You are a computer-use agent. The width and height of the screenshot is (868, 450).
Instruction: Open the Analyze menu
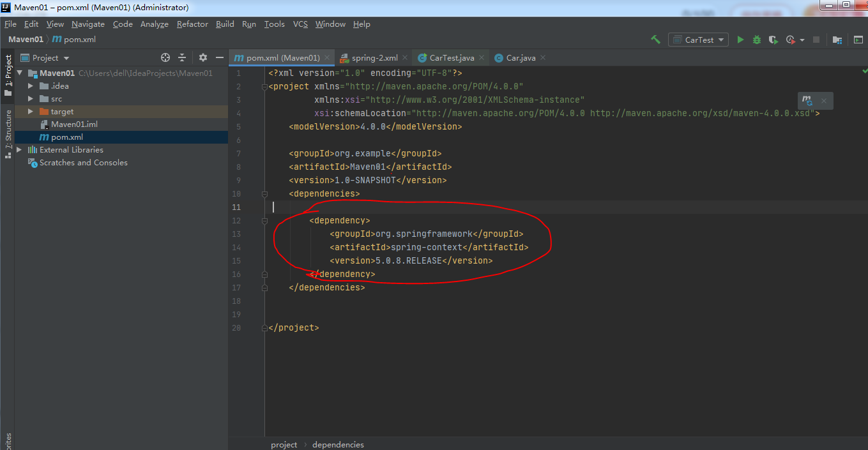click(155, 24)
